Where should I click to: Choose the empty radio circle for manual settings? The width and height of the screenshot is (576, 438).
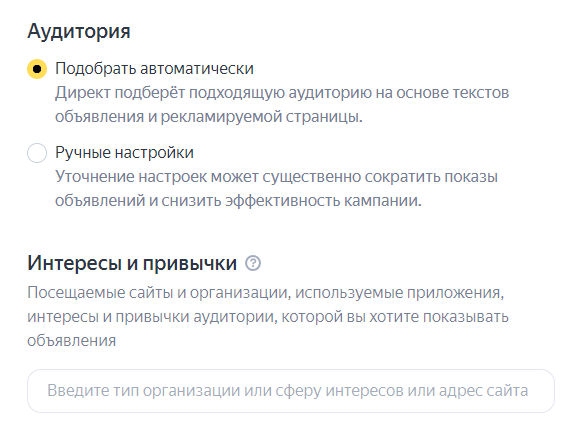[37, 152]
